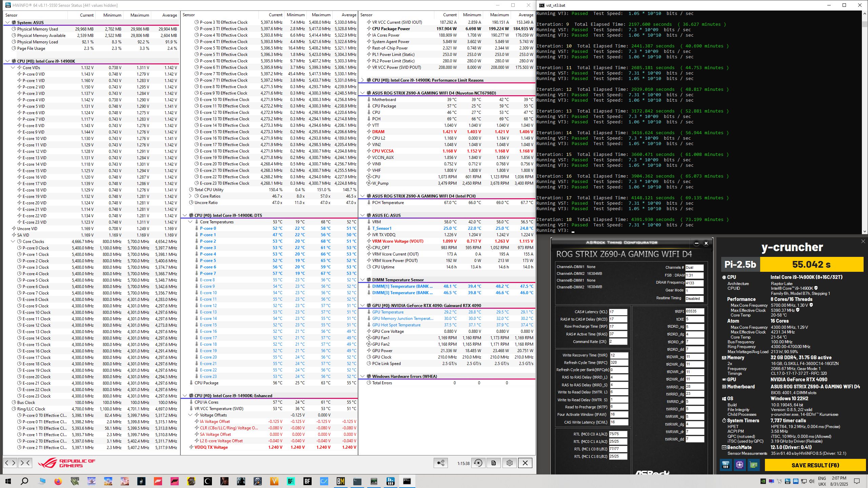The image size is (868, 488).
Task: Click Refresh Cycle Time (tRFC) field
Action: click(619, 362)
